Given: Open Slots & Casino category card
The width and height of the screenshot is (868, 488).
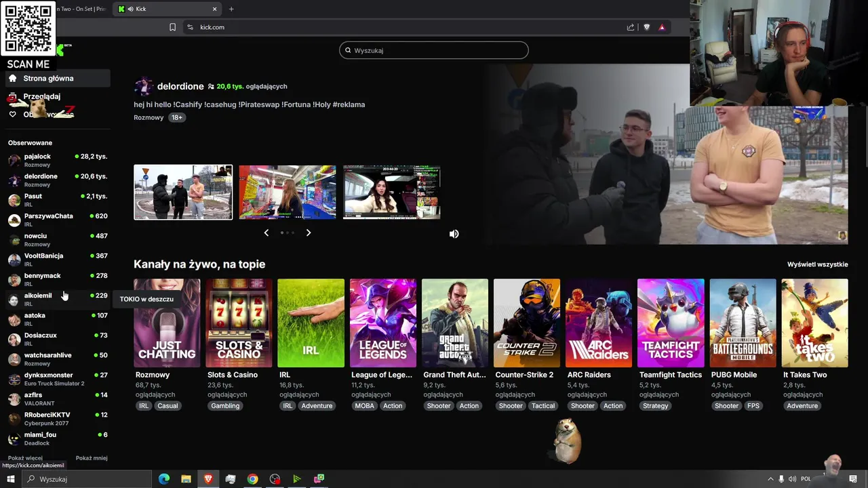Looking at the screenshot, I should (239, 323).
